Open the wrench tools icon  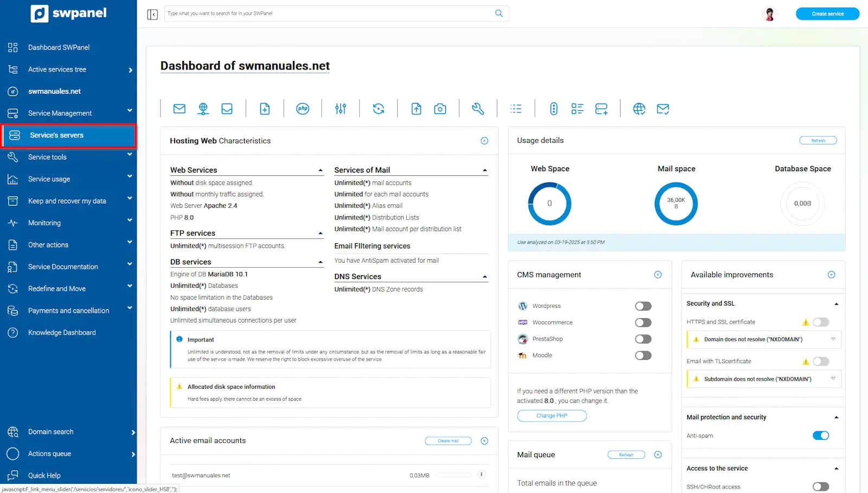(478, 109)
